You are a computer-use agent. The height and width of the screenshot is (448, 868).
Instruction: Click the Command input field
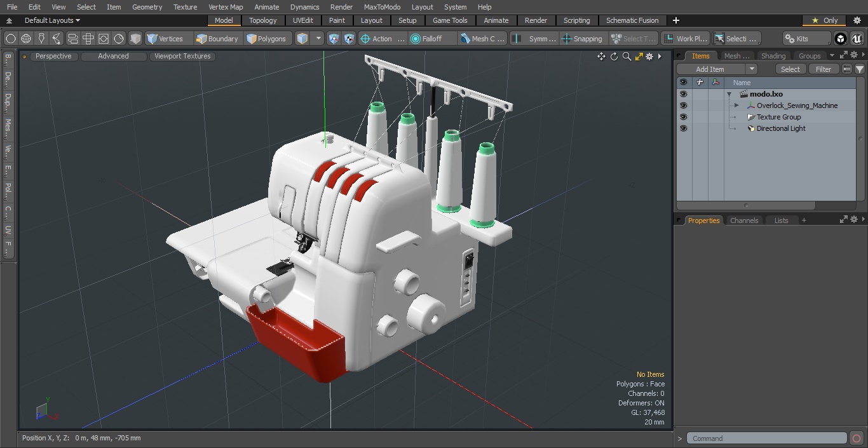tap(766, 438)
